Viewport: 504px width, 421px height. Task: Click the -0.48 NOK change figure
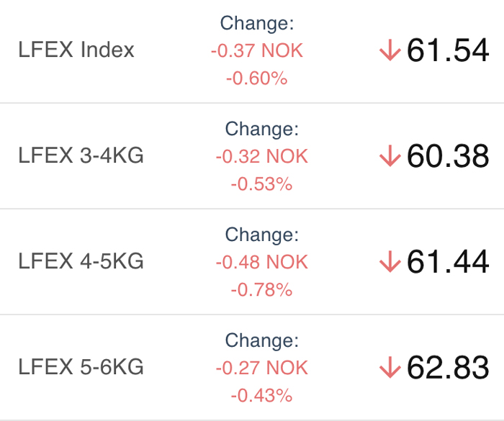tap(262, 262)
